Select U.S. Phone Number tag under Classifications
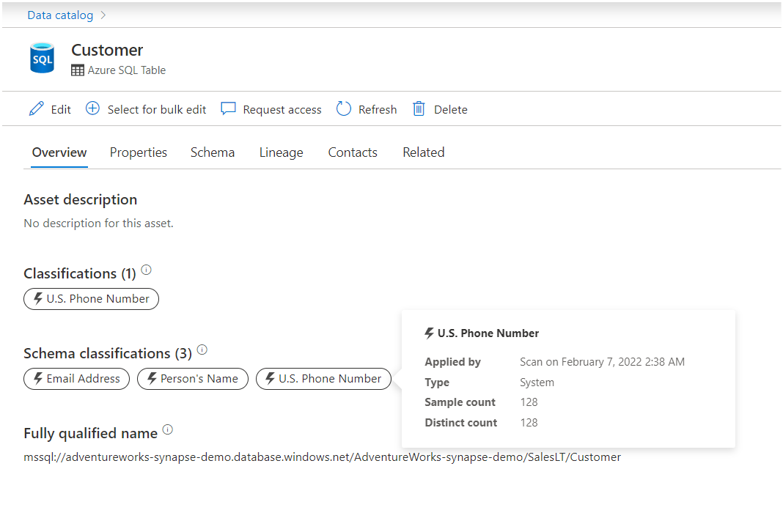The width and height of the screenshot is (783, 532). pyautogui.click(x=92, y=299)
